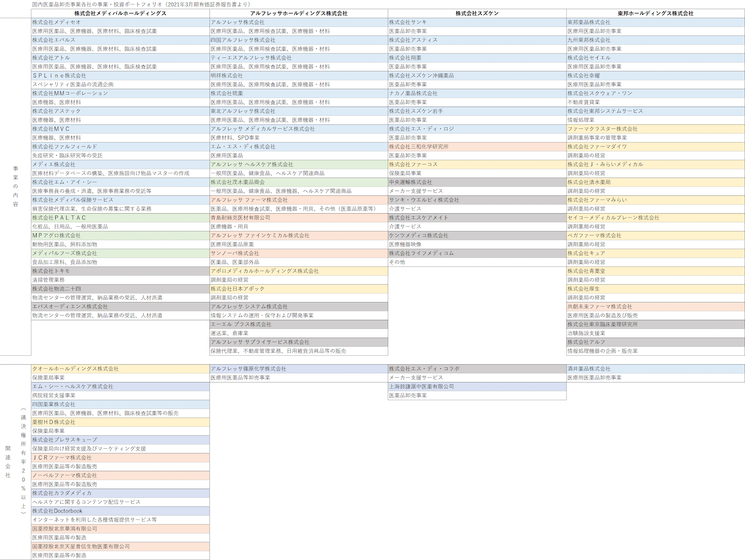745x560 pixels.
Task: Click cell ＭＰアグロ株式会社
Action: (x=120, y=235)
